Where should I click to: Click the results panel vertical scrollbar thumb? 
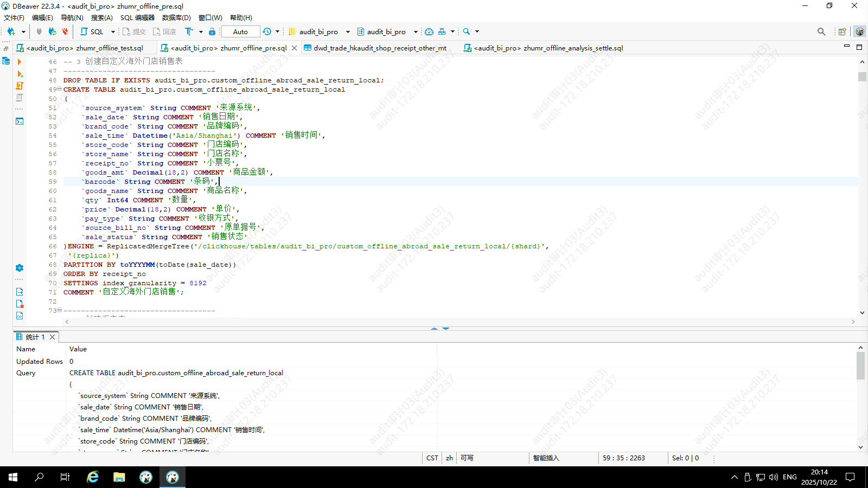[x=860, y=366]
